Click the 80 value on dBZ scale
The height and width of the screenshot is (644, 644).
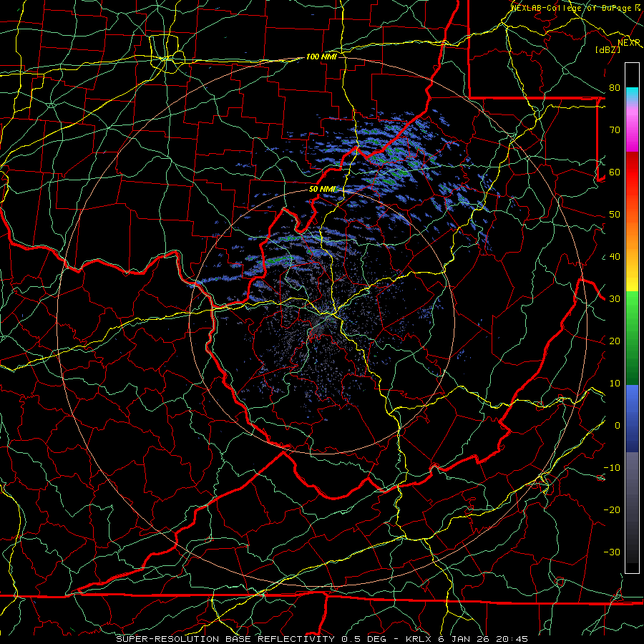click(615, 87)
